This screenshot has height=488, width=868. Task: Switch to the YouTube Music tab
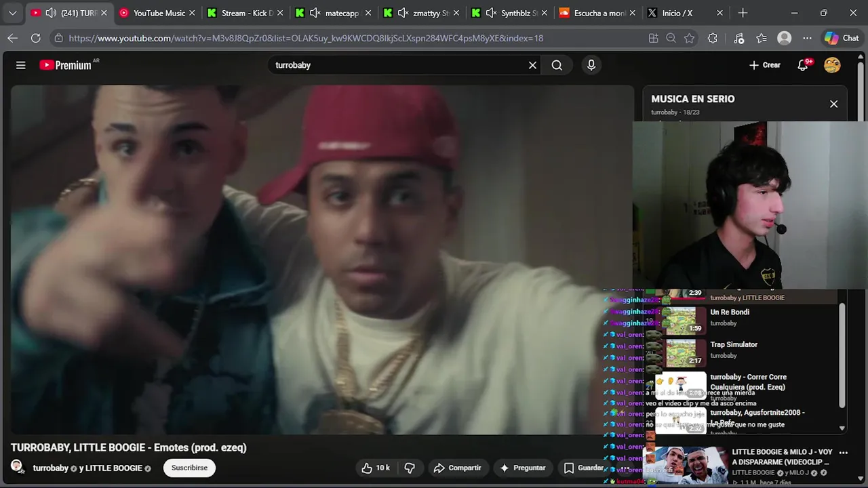point(157,13)
